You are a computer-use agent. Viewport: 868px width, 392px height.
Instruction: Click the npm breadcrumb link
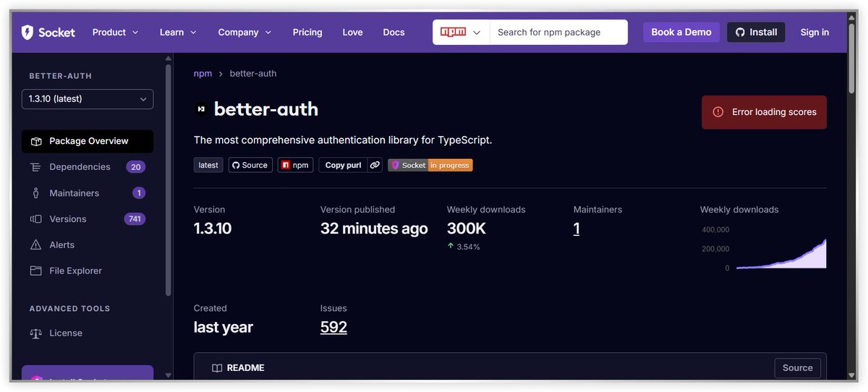point(203,74)
